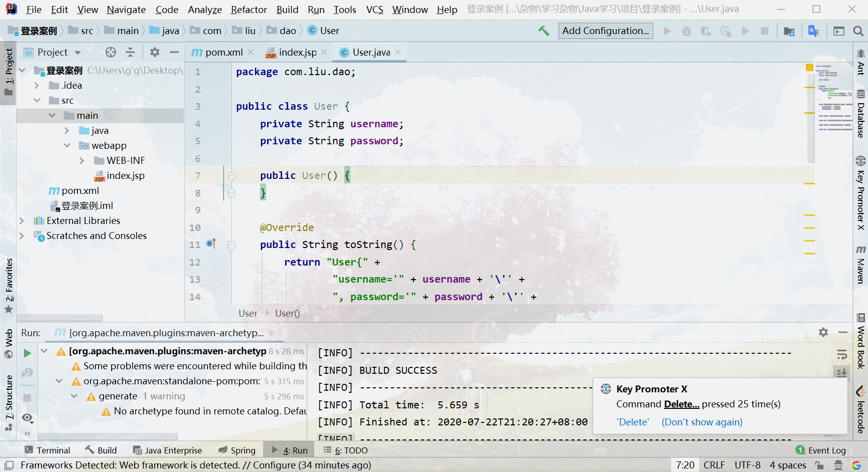
Task: Open the Refactor menu
Action: pos(249,10)
